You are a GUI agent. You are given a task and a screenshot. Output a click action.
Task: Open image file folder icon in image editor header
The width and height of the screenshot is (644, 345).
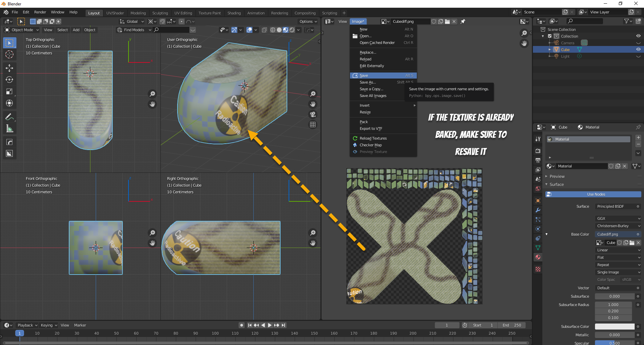tap(447, 21)
